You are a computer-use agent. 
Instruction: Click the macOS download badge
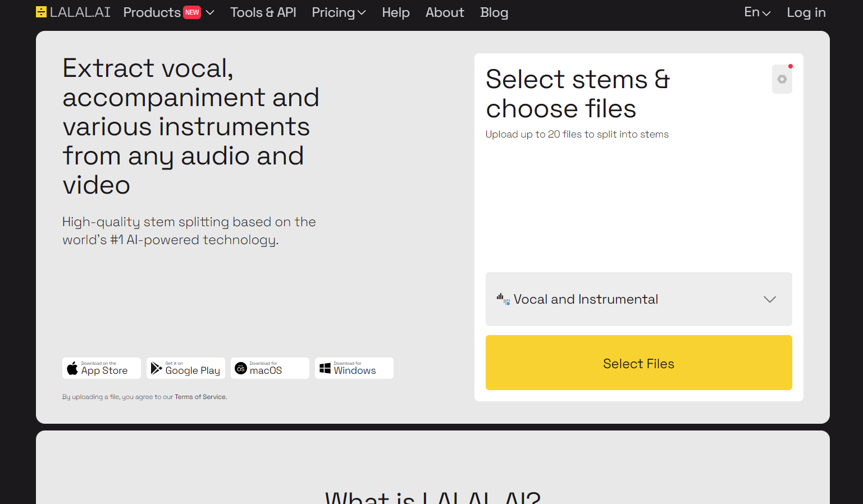[270, 368]
